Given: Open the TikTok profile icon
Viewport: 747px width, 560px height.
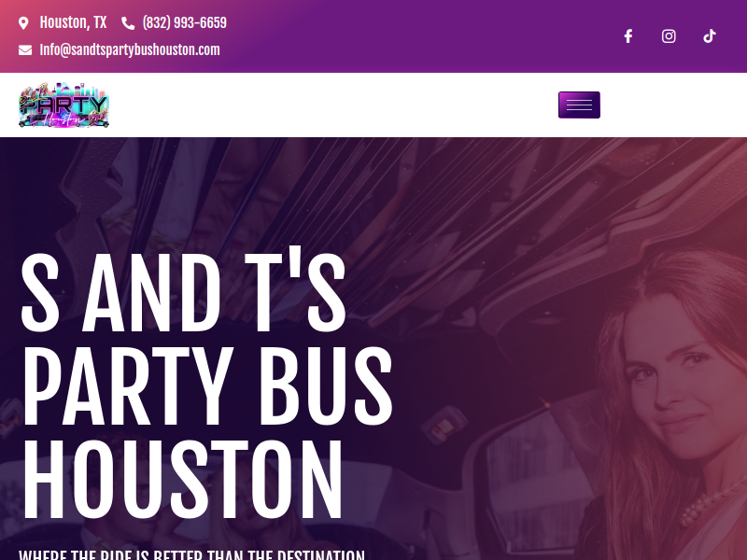Looking at the screenshot, I should pos(710,36).
